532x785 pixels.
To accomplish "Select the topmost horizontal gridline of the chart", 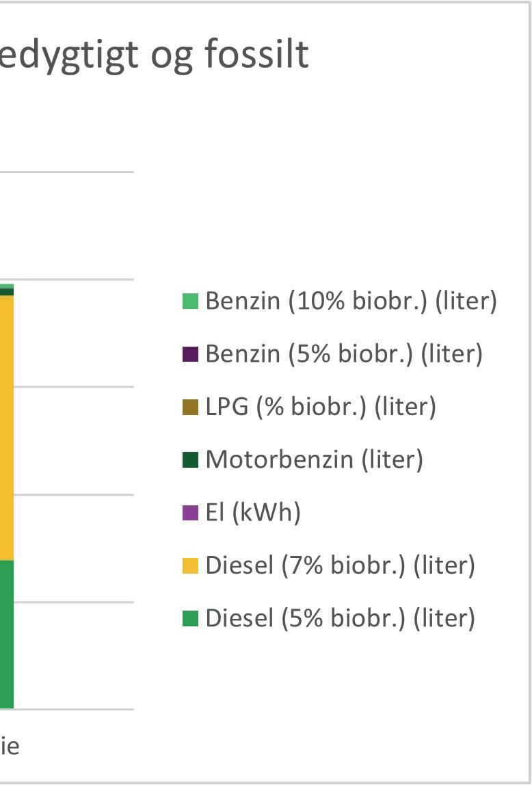I will click(x=67, y=172).
